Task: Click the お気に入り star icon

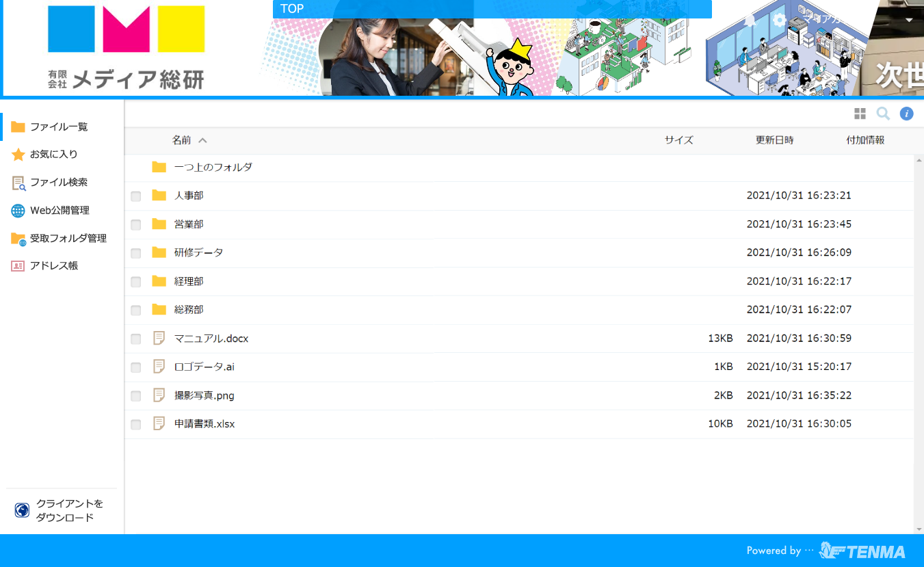Action: pyautogui.click(x=18, y=155)
